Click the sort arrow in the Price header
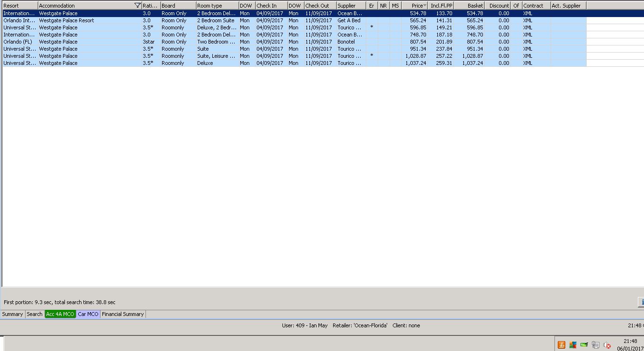The height and width of the screenshot is (351, 644). 425,6
